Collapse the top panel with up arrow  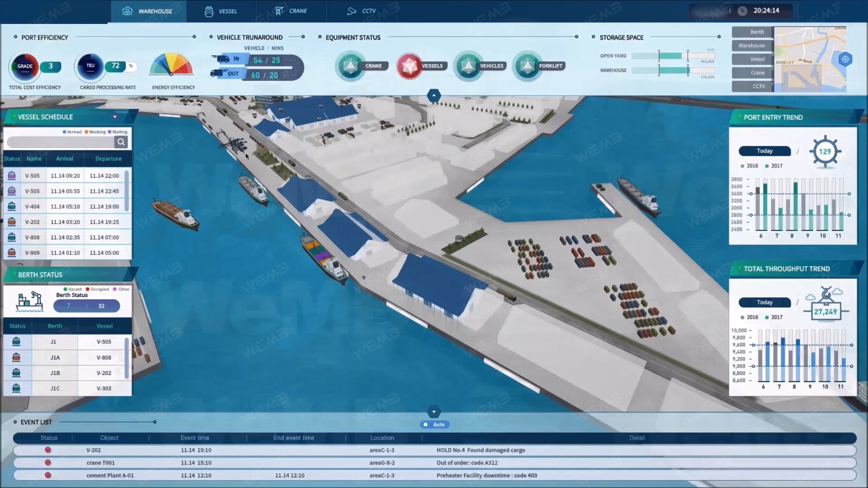434,95
